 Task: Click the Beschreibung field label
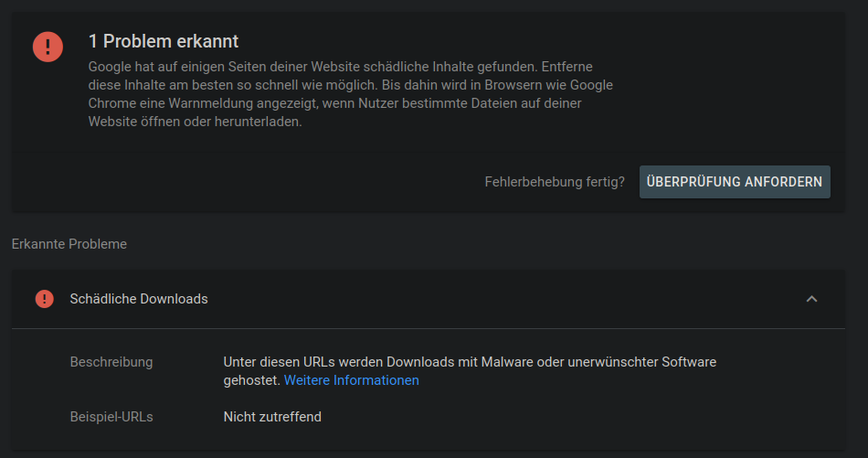point(111,362)
